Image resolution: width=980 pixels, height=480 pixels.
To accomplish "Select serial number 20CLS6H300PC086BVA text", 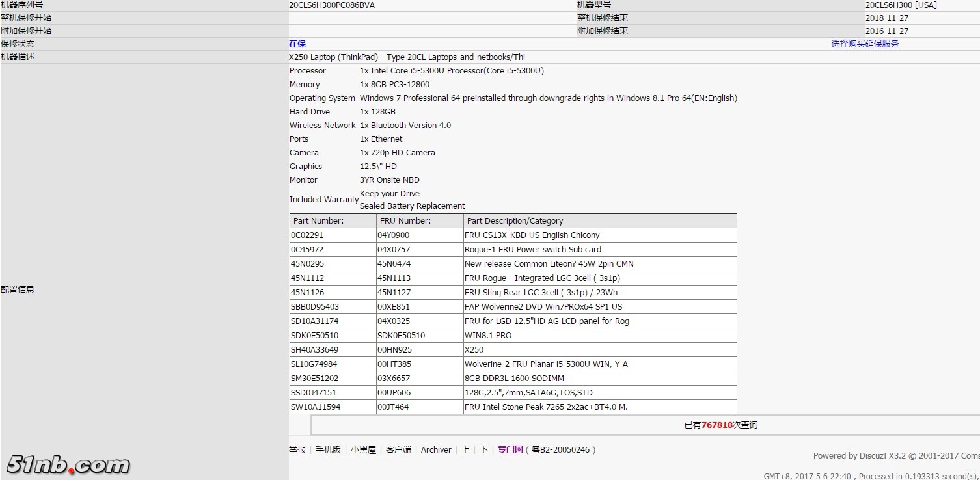I will click(x=332, y=5).
